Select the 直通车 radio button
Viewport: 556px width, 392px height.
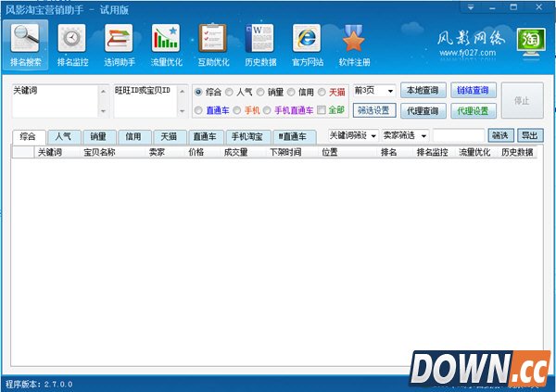[198, 110]
